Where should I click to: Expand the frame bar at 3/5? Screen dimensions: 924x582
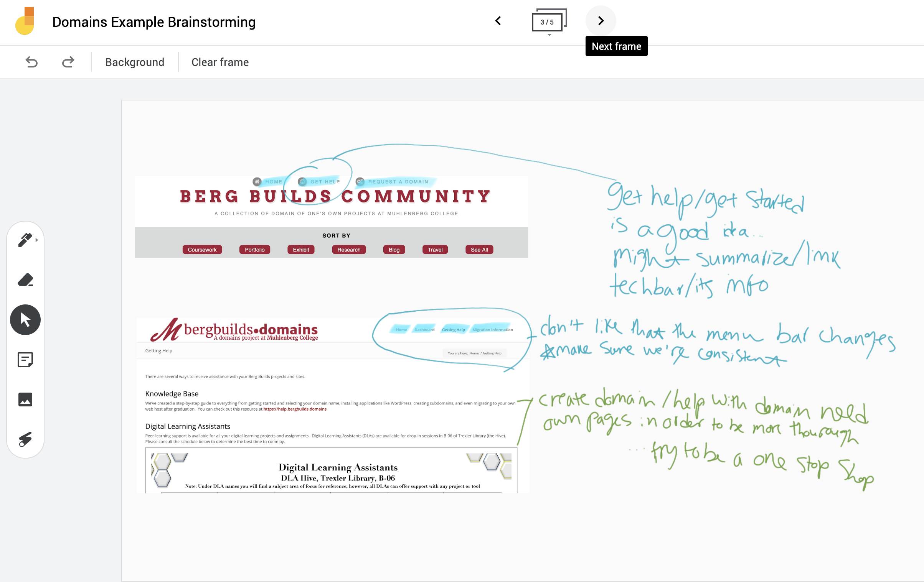coord(548,22)
